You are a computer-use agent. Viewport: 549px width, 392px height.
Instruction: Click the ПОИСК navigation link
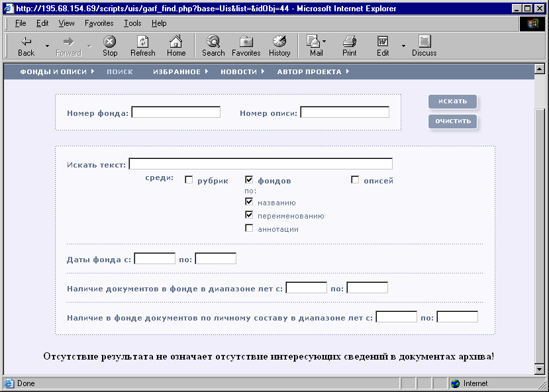point(120,72)
